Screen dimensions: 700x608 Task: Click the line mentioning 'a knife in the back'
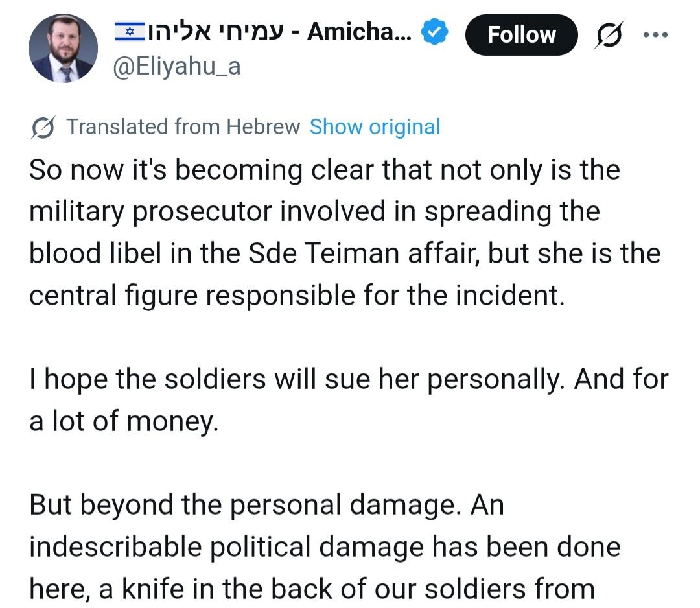click(312, 589)
